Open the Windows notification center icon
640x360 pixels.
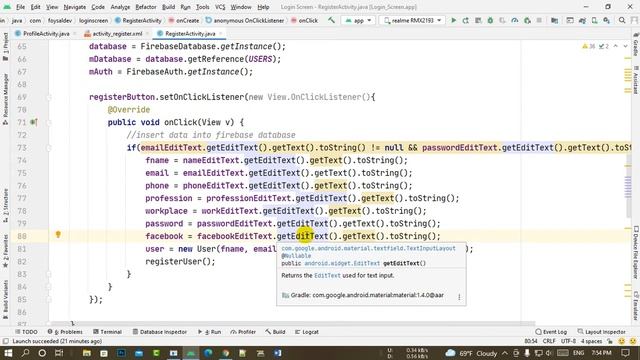click(625, 353)
